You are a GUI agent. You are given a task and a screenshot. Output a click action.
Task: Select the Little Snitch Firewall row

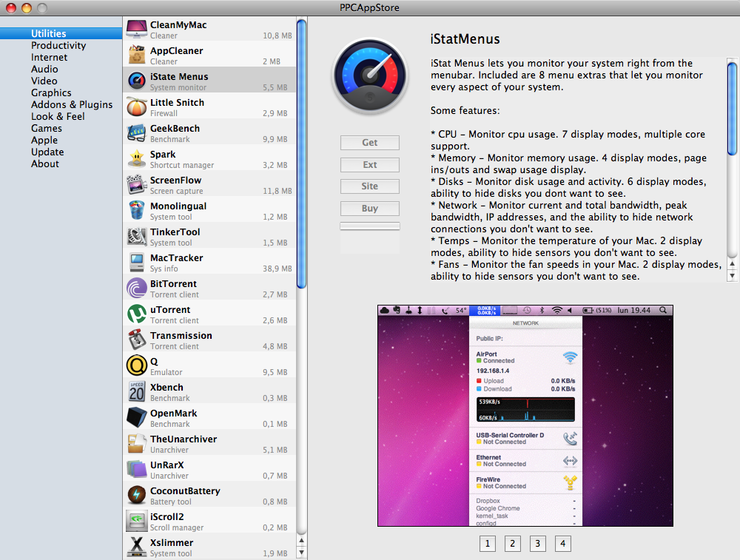tap(209, 107)
